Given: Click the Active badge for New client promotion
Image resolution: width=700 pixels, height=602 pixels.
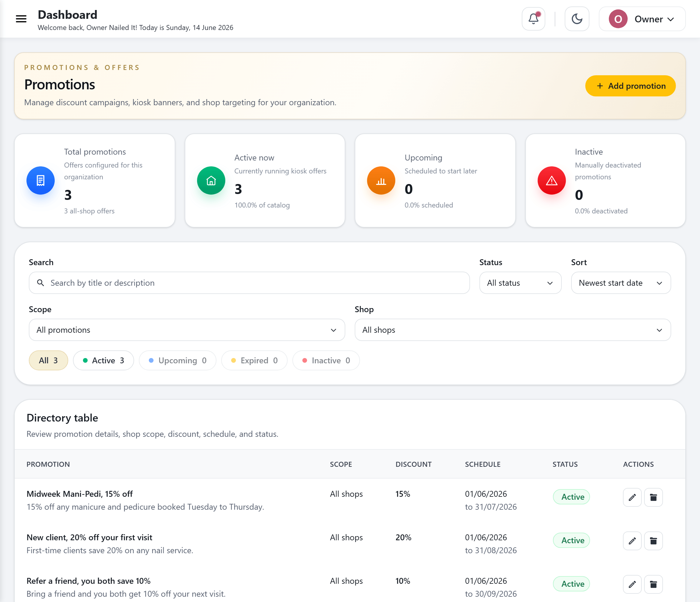Looking at the screenshot, I should click(x=572, y=540).
